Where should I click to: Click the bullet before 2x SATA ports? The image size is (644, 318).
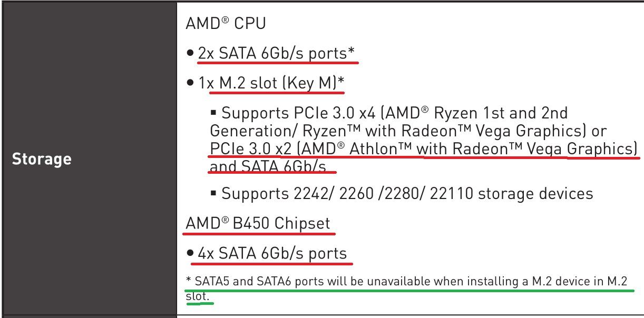click(191, 54)
